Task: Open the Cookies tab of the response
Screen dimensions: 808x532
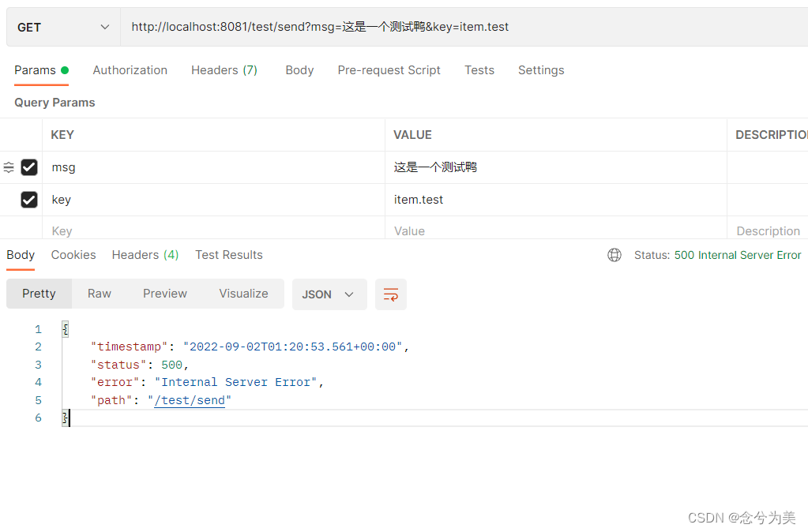Action: tap(73, 255)
